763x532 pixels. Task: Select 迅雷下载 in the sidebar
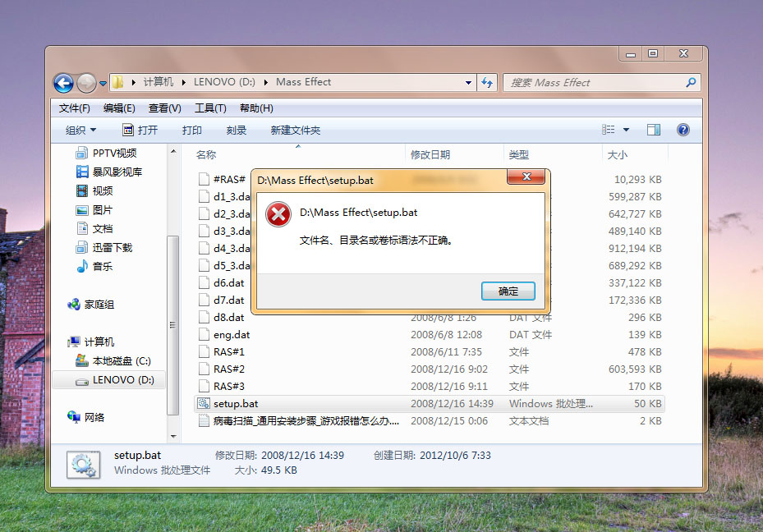coord(104,247)
